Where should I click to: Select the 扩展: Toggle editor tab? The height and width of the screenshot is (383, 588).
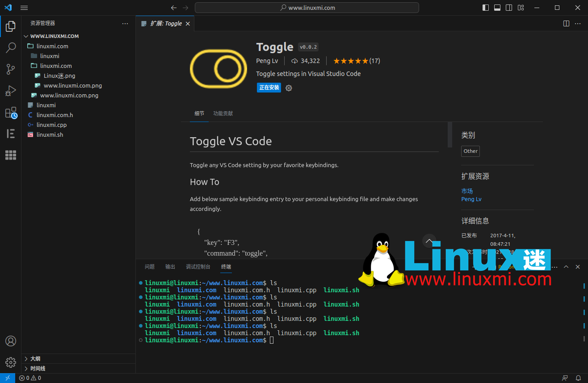(x=165, y=24)
